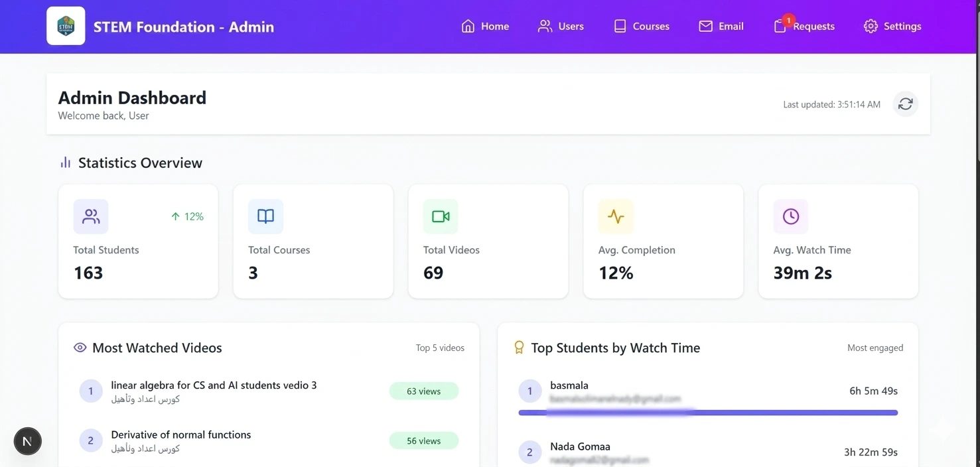Click the page's vertical scrollbar
The height and width of the screenshot is (467, 980).
tap(977, 80)
